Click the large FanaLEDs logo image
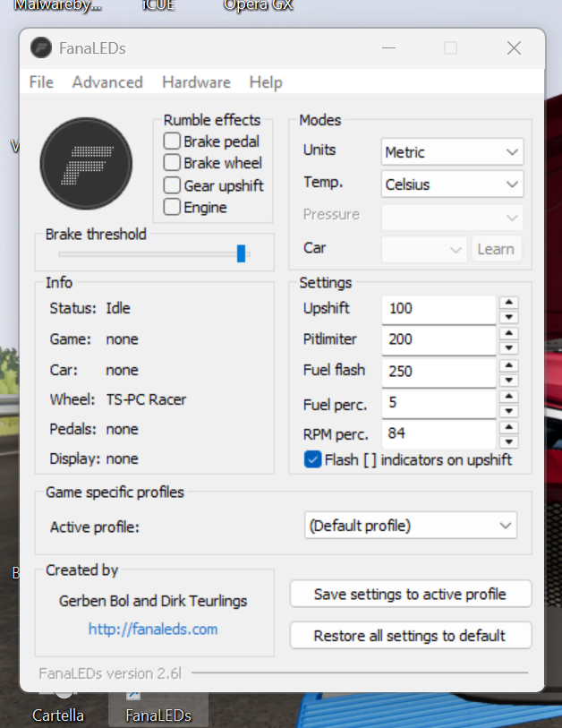 tap(86, 164)
